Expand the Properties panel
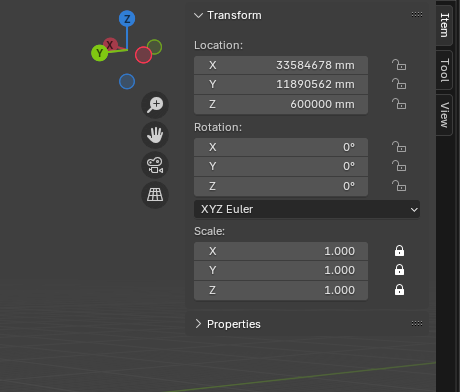The width and height of the screenshot is (460, 392). tap(198, 324)
